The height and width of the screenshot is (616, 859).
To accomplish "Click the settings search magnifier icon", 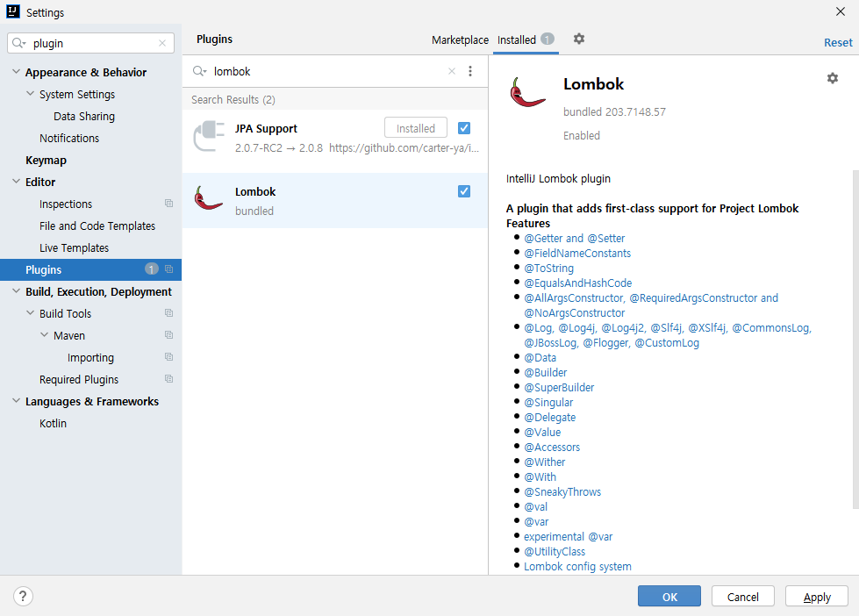I will tap(18, 43).
